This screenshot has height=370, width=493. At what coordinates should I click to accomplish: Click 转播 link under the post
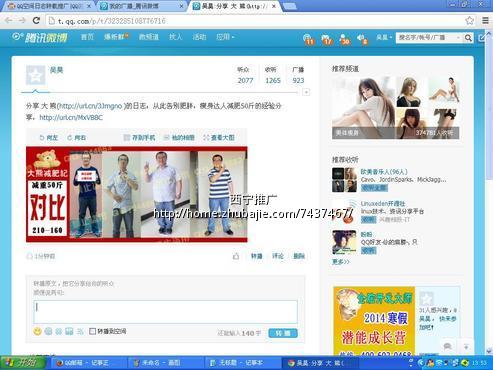click(x=256, y=256)
